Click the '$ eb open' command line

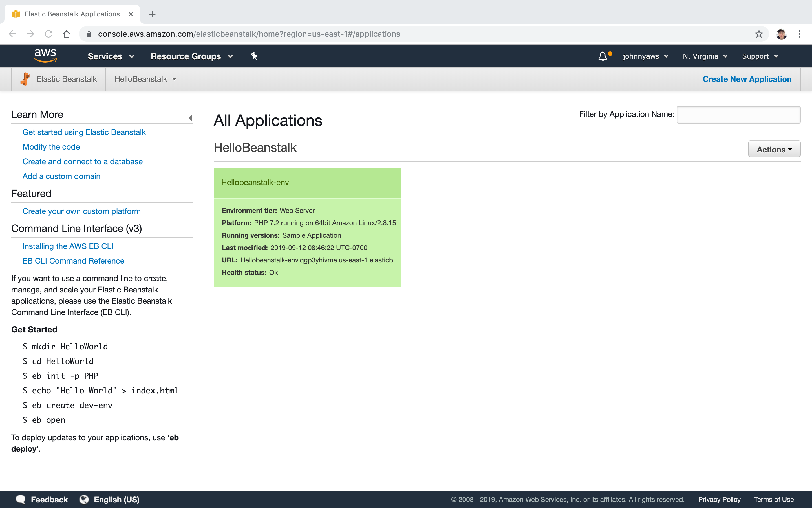tap(44, 420)
